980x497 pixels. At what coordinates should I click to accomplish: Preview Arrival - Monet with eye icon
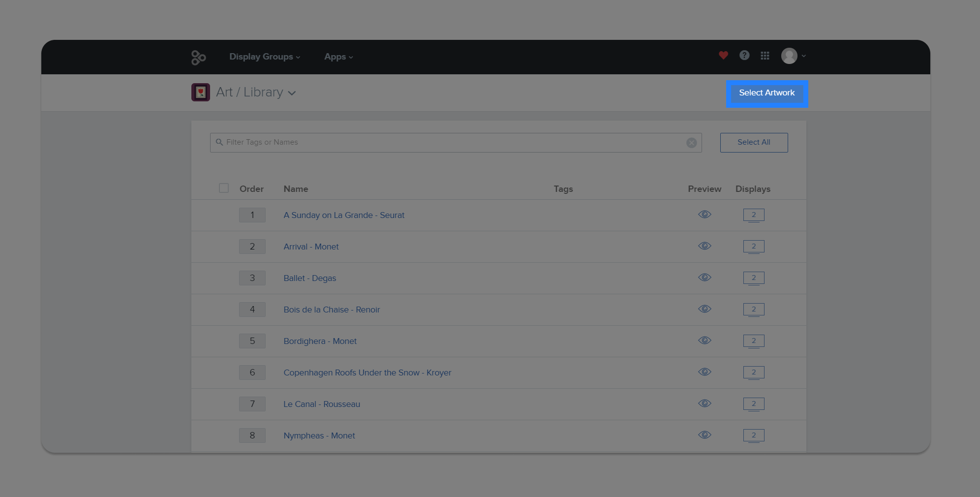pos(704,246)
